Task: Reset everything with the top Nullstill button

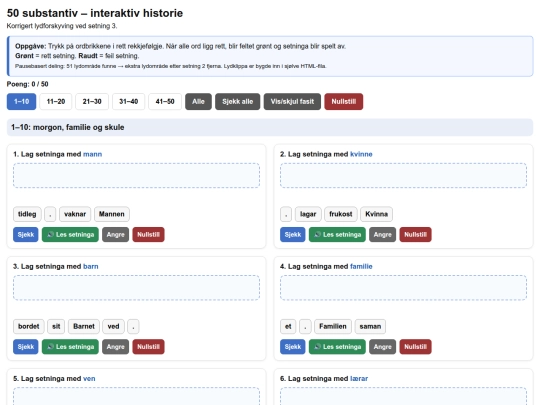Action: point(344,102)
